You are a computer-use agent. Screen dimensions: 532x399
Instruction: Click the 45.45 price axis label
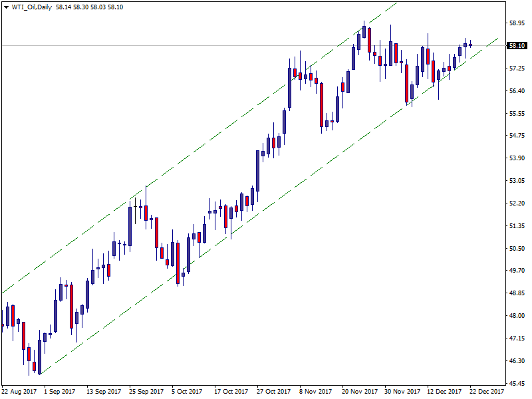tap(517, 384)
